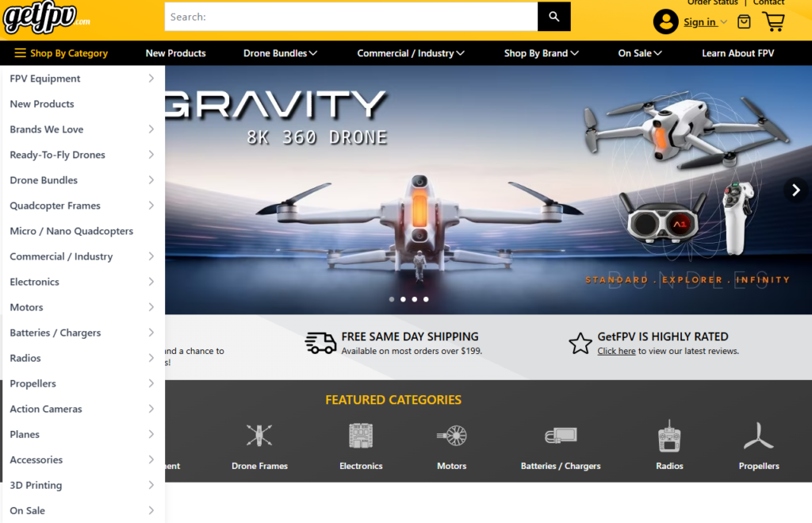Click the search magnifier icon
This screenshot has height=523, width=812.
[553, 17]
